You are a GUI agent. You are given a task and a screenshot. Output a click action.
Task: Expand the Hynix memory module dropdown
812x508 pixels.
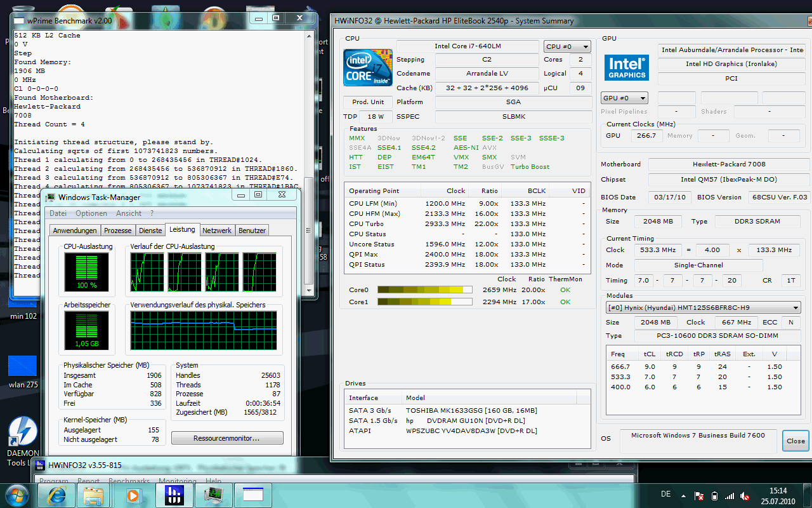(703, 308)
